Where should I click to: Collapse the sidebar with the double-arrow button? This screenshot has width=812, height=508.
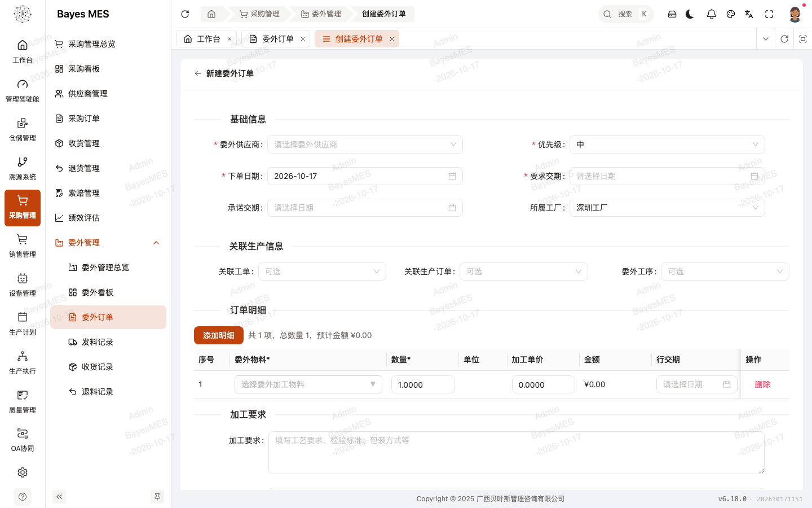[59, 497]
